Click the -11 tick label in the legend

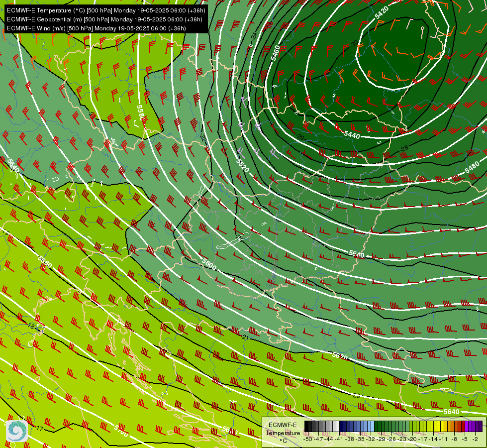[443, 439]
